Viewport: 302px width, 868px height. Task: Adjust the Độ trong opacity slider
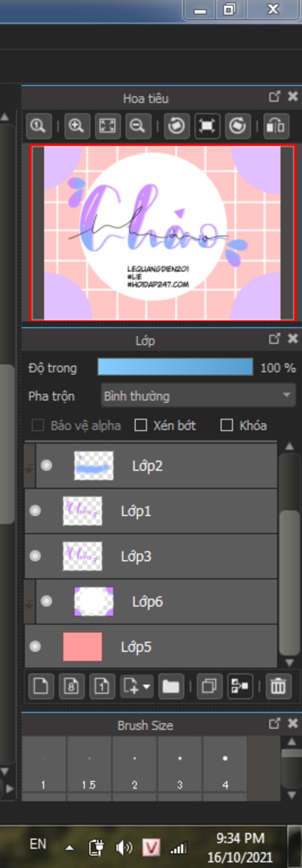coord(175,367)
